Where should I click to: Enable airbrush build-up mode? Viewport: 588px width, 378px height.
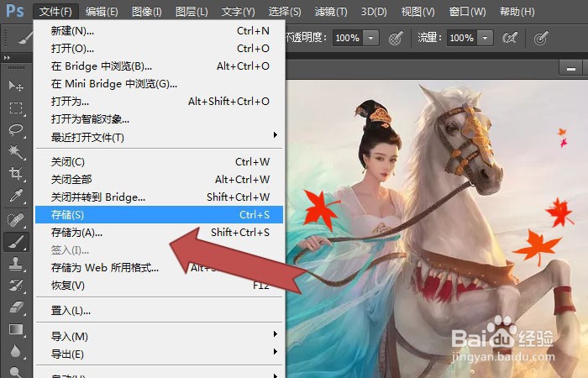[510, 38]
